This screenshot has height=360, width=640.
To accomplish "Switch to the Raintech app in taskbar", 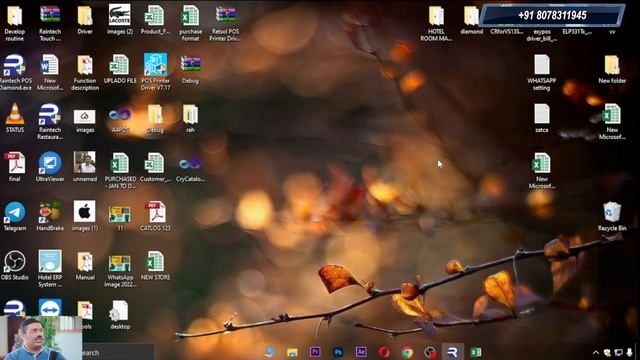I will pyautogui.click(x=452, y=352).
